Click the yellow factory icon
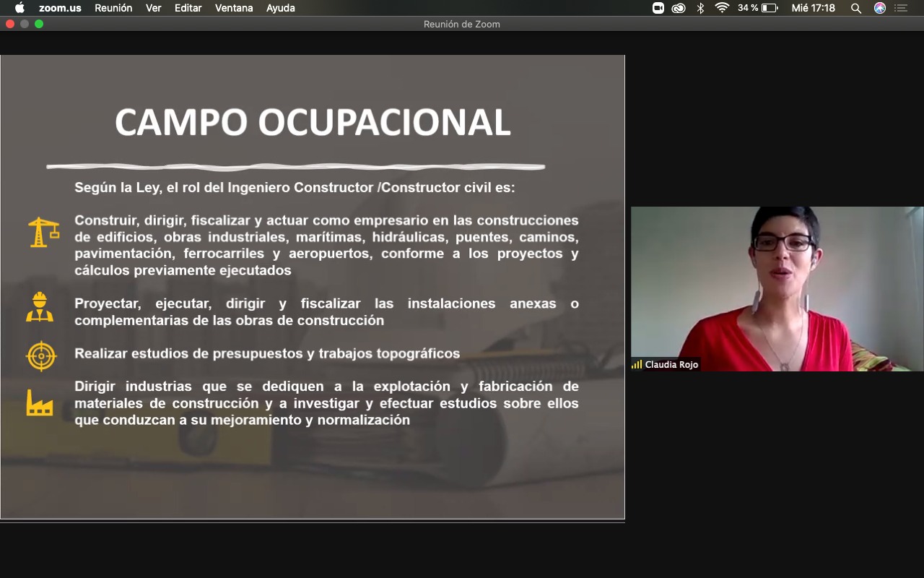924x578 pixels. click(40, 402)
